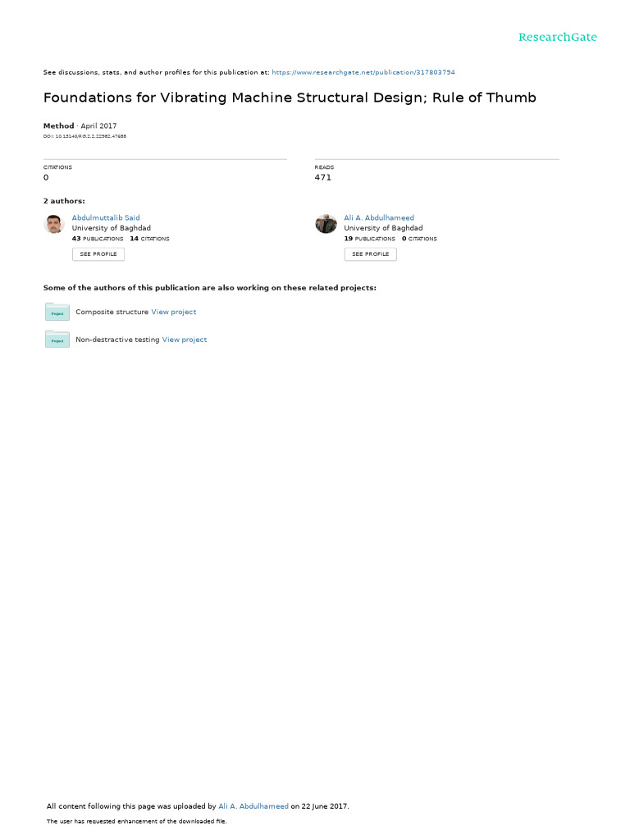Click the Composite structure project folder icon
The width and height of the screenshot is (630, 840).
click(57, 312)
